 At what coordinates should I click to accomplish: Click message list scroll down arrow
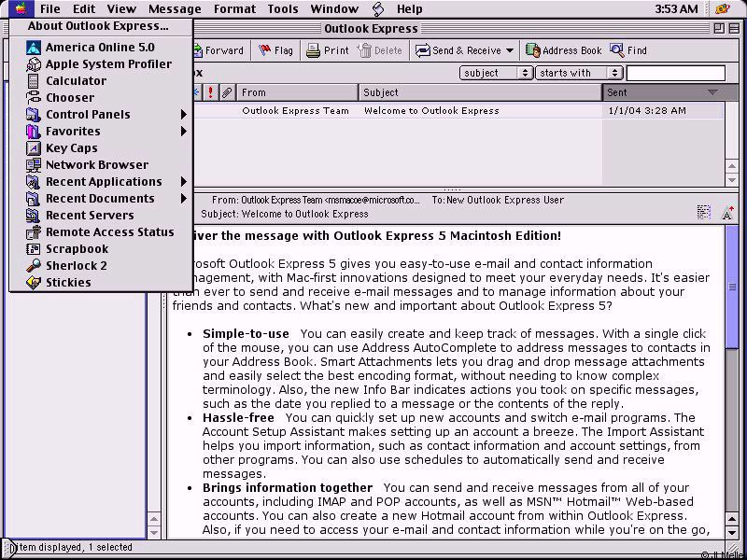[732, 179]
